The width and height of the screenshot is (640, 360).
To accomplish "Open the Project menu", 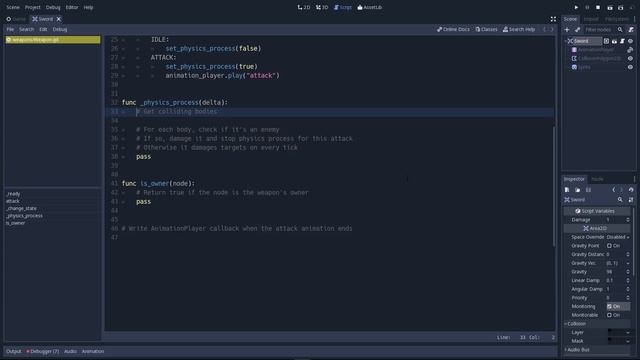I will click(x=33, y=7).
